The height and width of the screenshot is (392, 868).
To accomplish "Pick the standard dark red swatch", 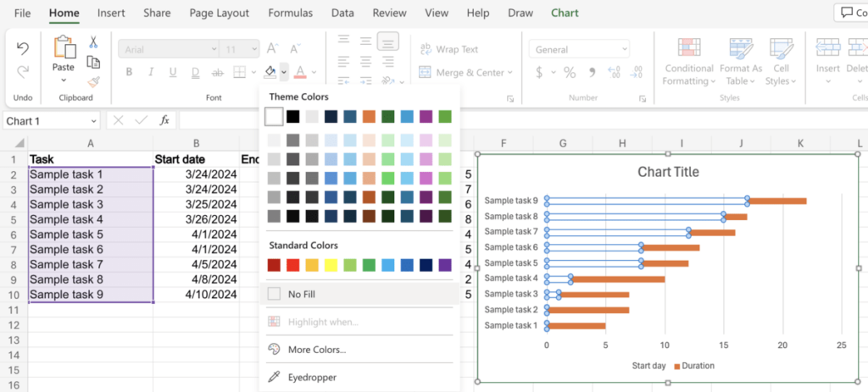I will 274,265.
